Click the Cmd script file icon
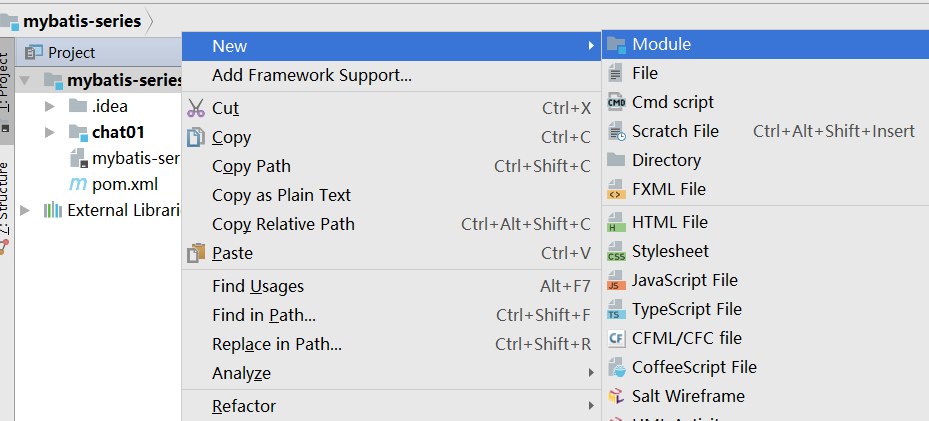Image resolution: width=929 pixels, height=421 pixels. tap(616, 102)
